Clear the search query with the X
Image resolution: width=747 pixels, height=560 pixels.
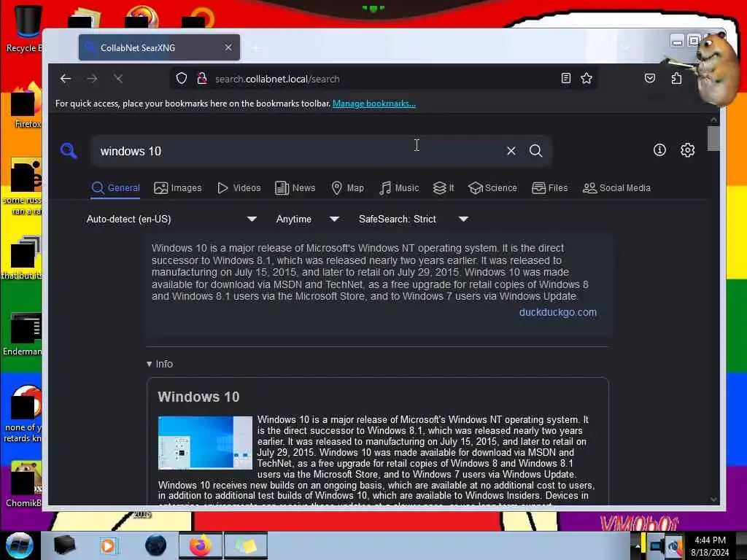tap(511, 151)
